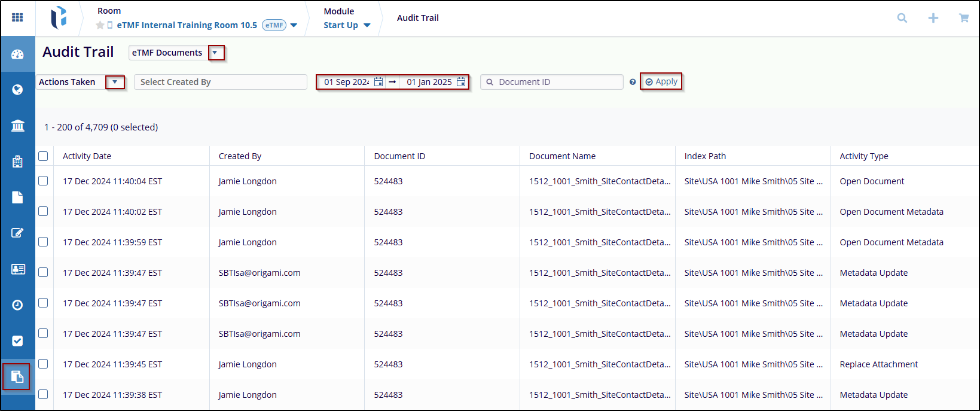This screenshot has width=980, height=411.
Task: Open the Actions Taken dropdown
Action: click(x=115, y=82)
